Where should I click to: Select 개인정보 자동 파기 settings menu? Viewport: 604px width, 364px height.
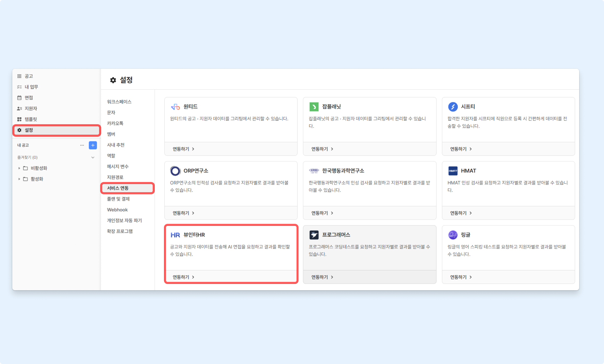[124, 220]
